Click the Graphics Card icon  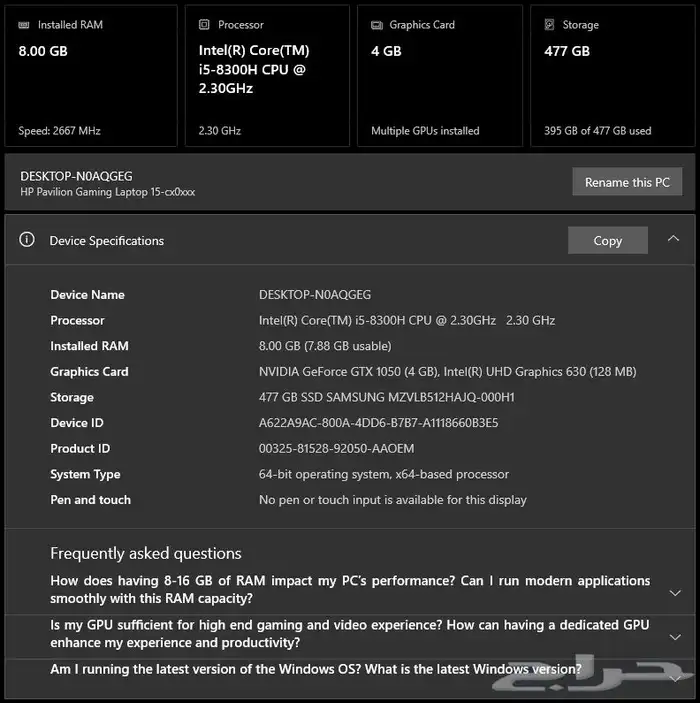click(377, 25)
